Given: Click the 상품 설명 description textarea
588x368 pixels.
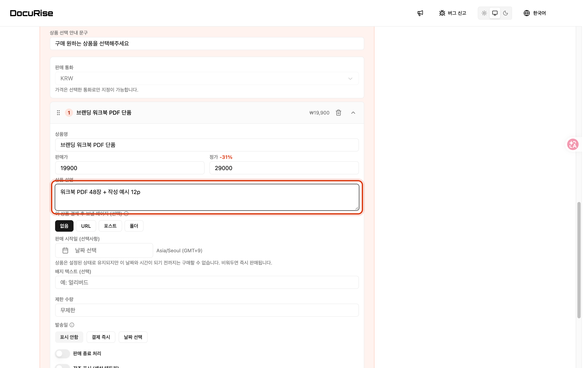Looking at the screenshot, I should pos(207,197).
